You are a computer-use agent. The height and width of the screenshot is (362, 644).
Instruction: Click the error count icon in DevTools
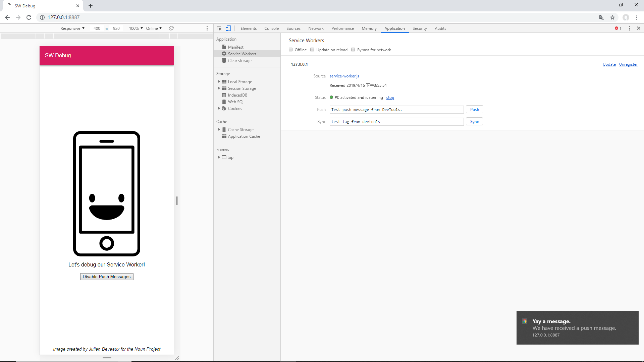click(616, 28)
